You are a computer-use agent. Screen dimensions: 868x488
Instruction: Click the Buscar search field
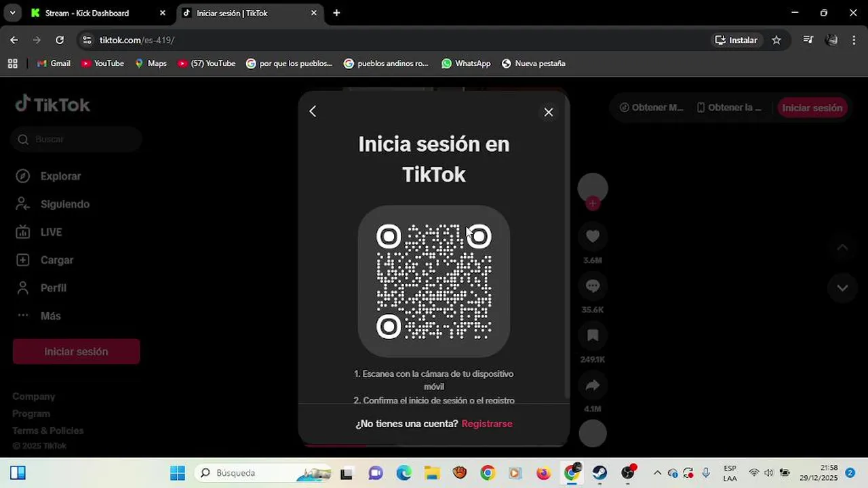(76, 139)
